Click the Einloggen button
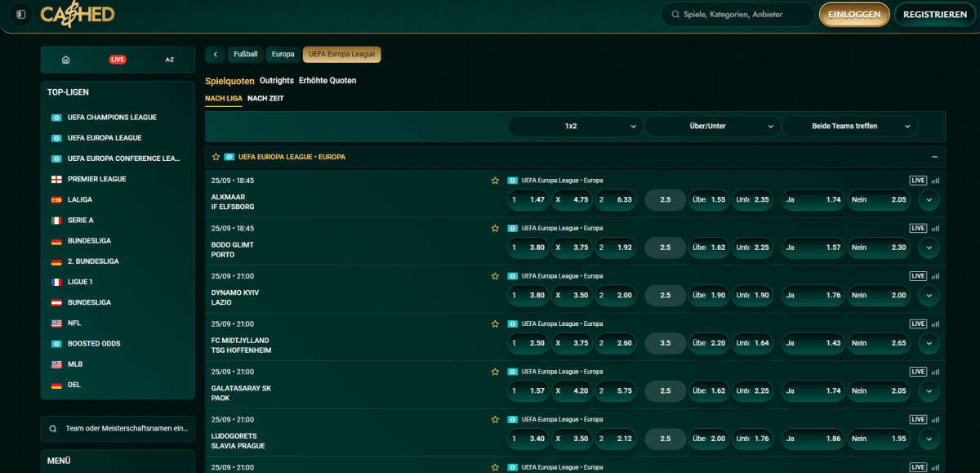 (854, 15)
